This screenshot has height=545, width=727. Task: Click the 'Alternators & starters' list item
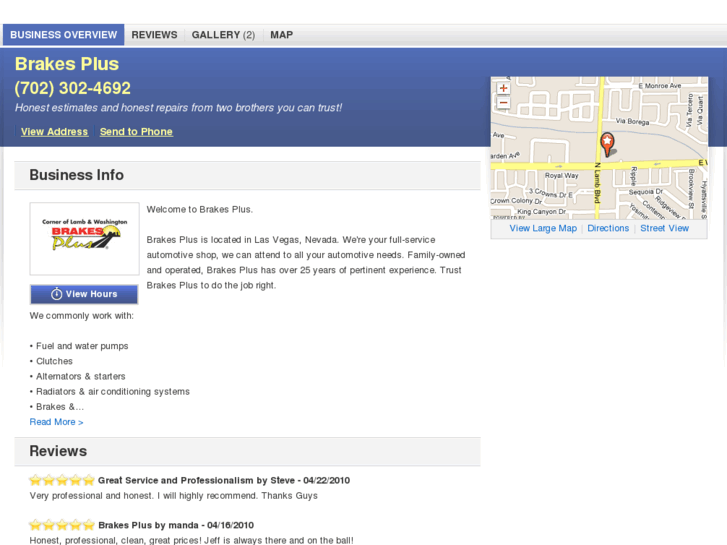tap(81, 376)
